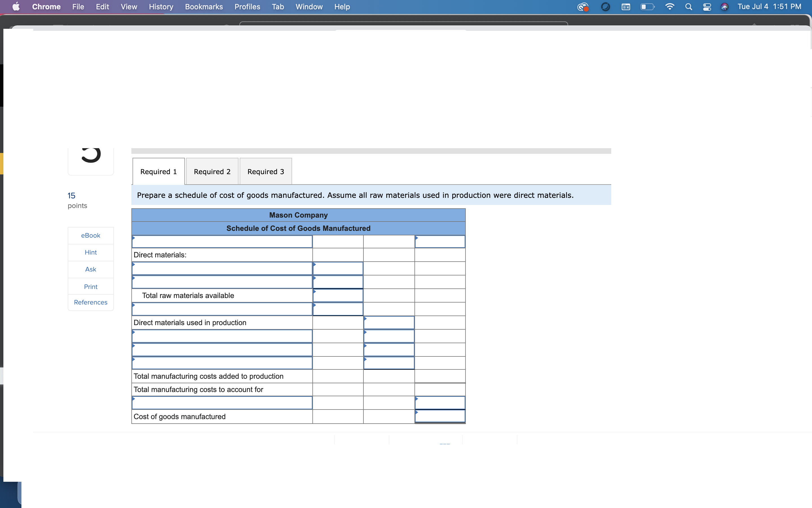The width and height of the screenshot is (812, 508).
Task: Open the Window menu
Action: pos(309,7)
